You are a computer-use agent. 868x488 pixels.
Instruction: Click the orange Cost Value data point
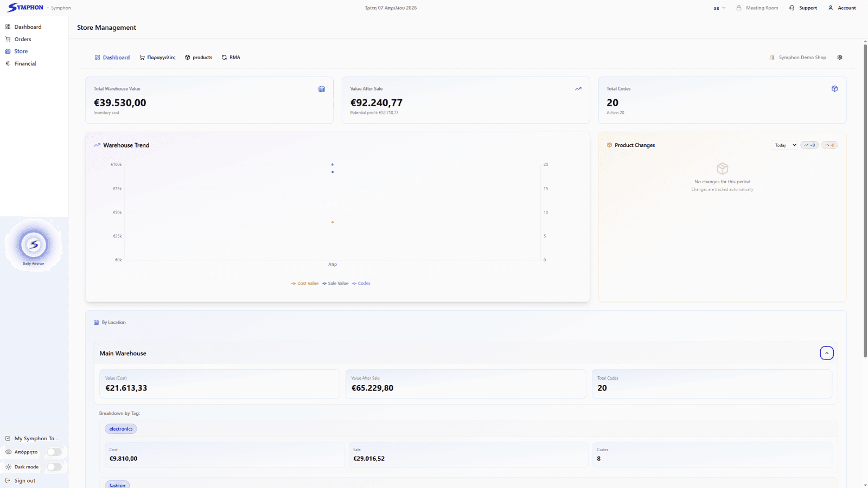333,222
